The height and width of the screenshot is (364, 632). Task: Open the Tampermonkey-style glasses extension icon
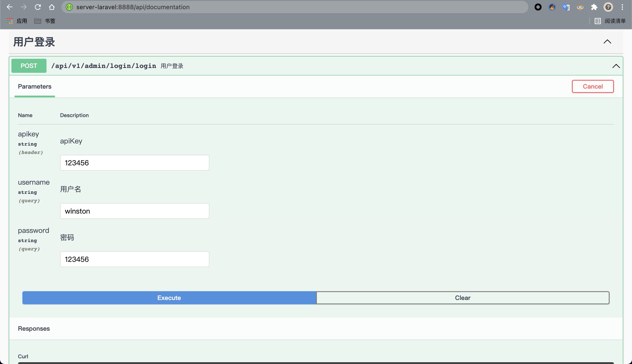click(x=580, y=7)
